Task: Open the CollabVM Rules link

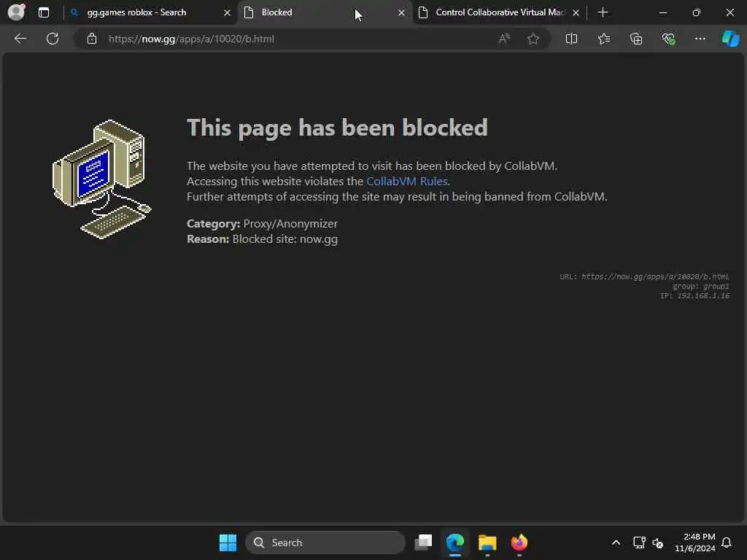Action: [x=407, y=182]
